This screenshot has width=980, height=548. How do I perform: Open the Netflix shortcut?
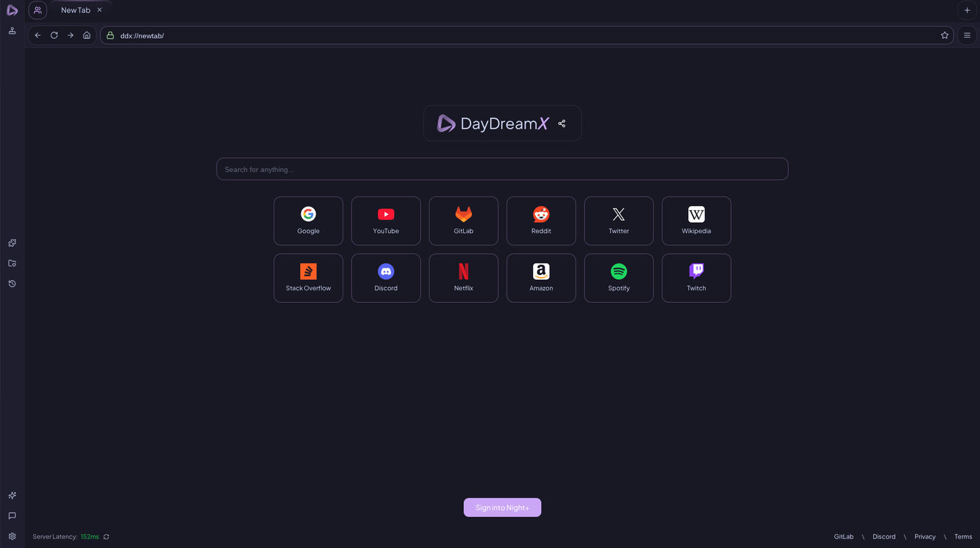click(x=463, y=278)
